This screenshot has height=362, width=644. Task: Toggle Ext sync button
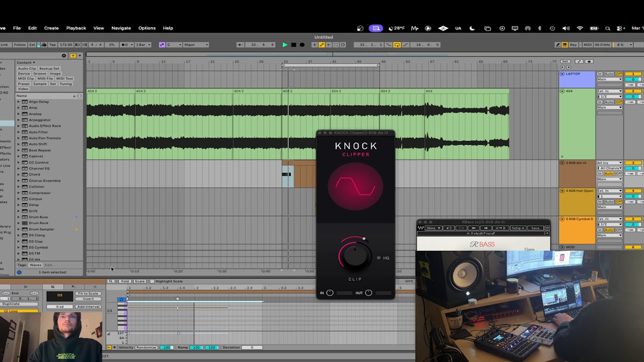click(32, 45)
